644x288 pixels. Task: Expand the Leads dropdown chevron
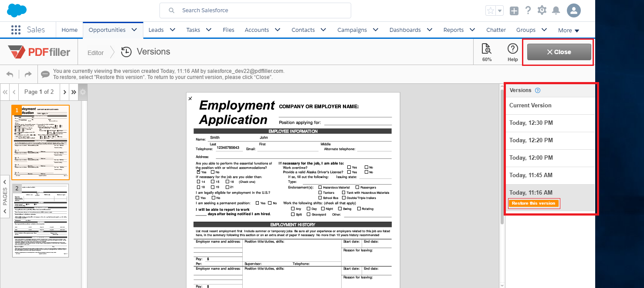pos(173,30)
